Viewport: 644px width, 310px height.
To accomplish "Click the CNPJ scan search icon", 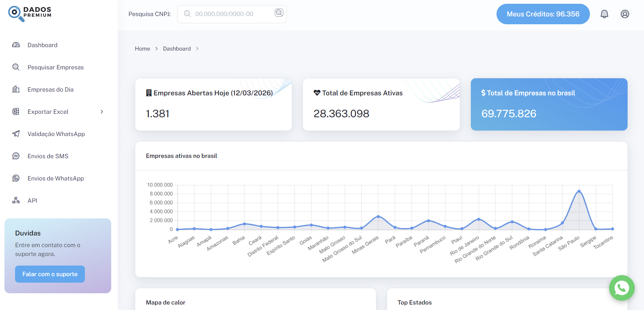I will pyautogui.click(x=279, y=13).
